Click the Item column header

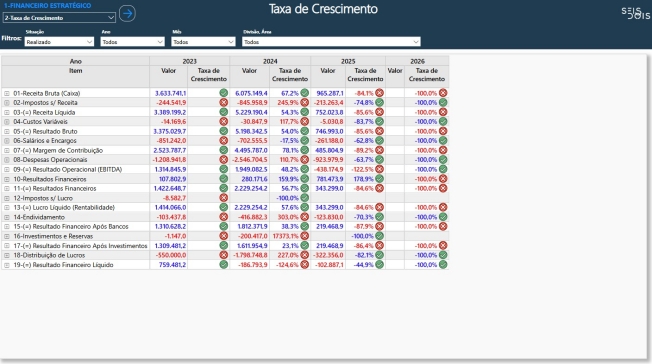tap(76, 71)
